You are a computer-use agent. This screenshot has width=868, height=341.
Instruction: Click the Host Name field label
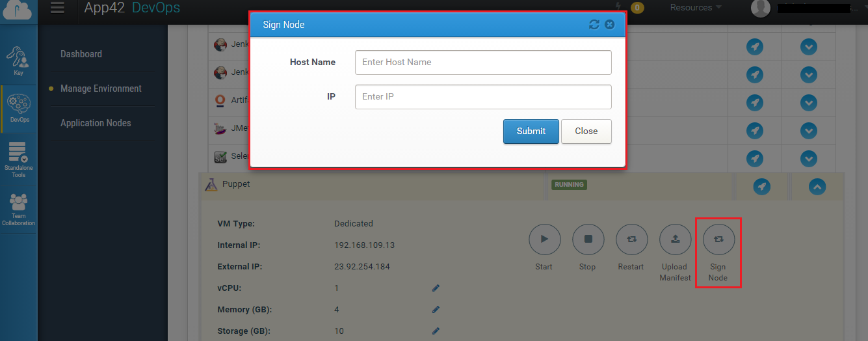pos(313,62)
